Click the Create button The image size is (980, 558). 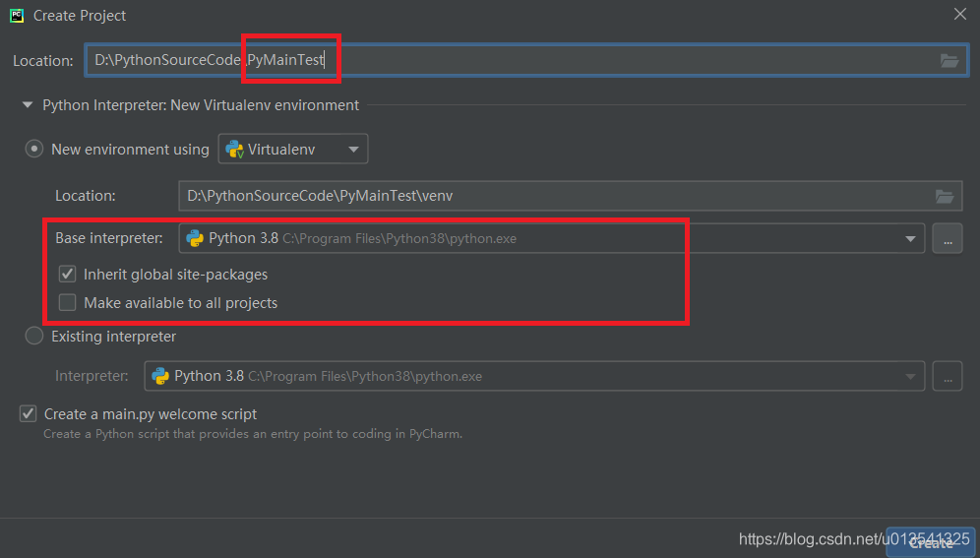930,543
